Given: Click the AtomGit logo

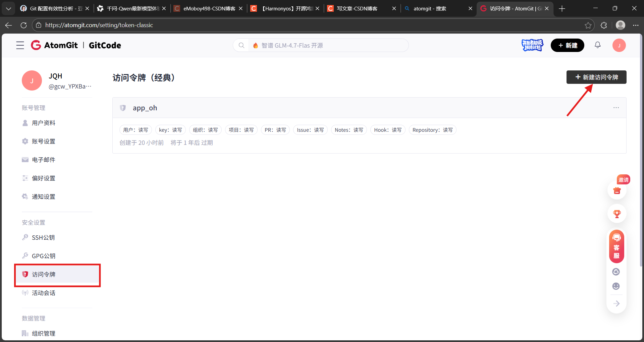Looking at the screenshot, I should pos(54,45).
